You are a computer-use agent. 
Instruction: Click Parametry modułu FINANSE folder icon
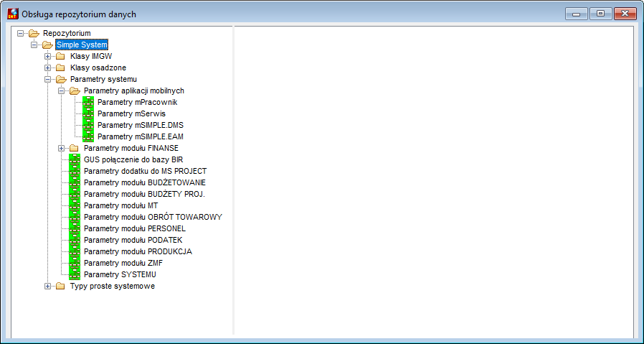74,148
